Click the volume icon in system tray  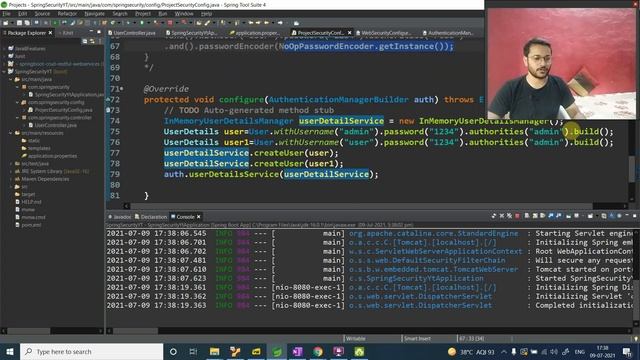click(x=554, y=351)
